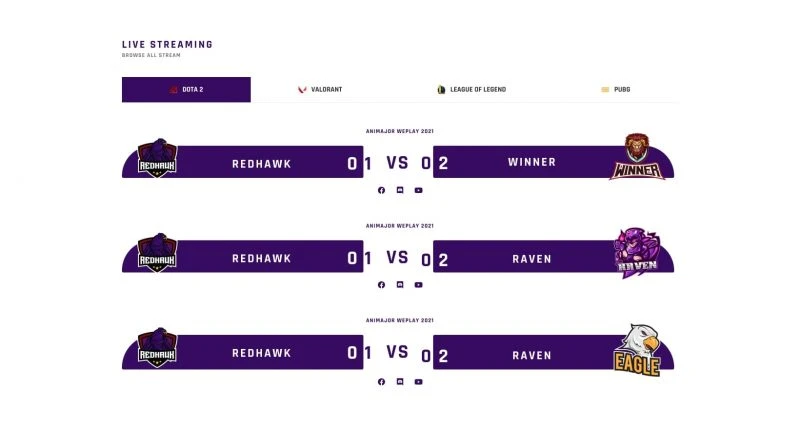The image size is (800, 427).
Task: Click the YouTube icon under the bottom match
Action: click(x=418, y=381)
